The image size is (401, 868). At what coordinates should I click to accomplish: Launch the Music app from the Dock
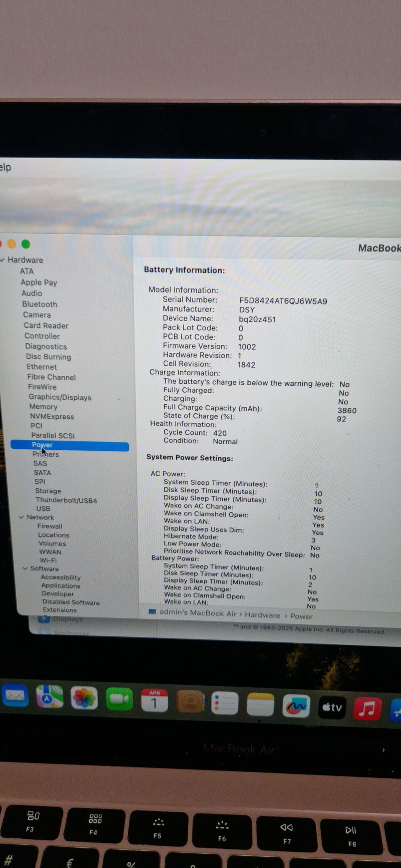click(368, 709)
